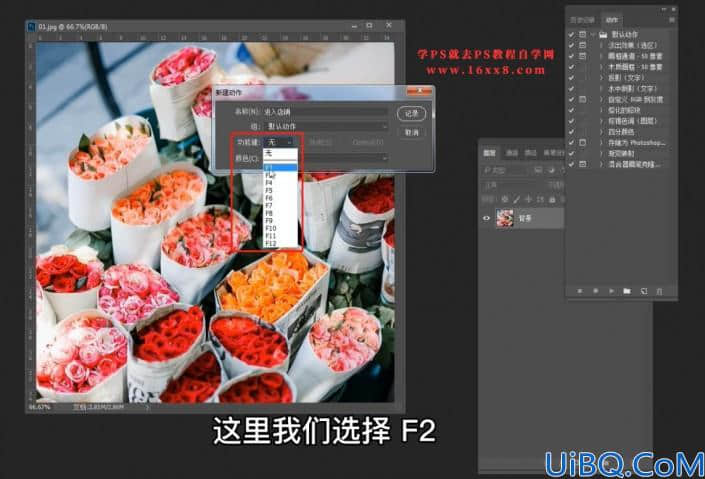
Task: Select F7 in the function key list
Action: [280, 206]
